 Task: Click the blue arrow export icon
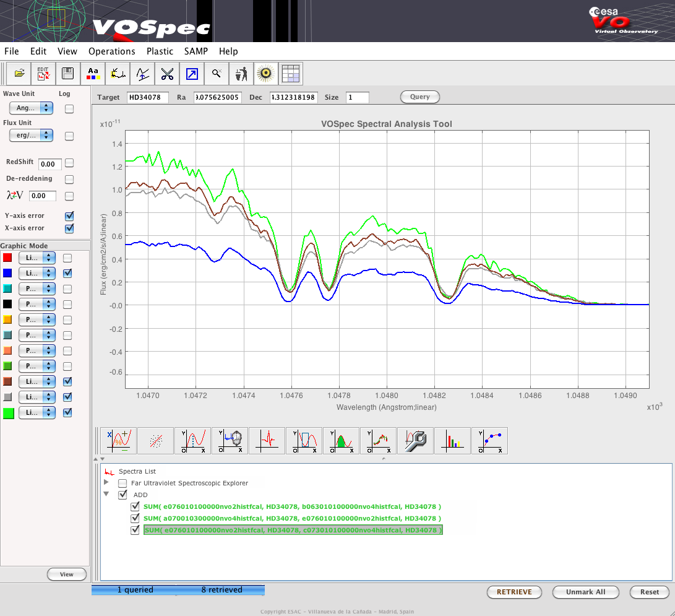tap(192, 74)
